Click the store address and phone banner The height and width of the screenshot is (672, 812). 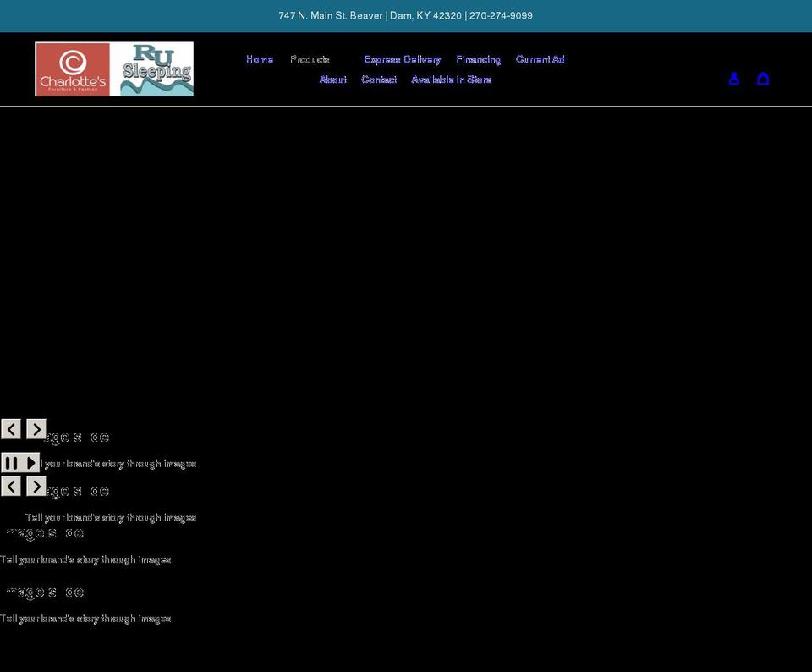click(x=405, y=15)
